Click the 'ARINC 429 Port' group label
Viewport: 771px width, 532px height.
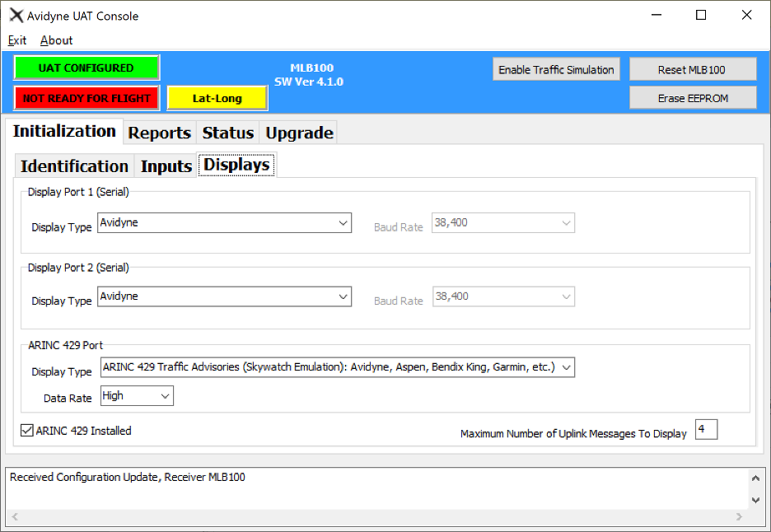pos(65,345)
